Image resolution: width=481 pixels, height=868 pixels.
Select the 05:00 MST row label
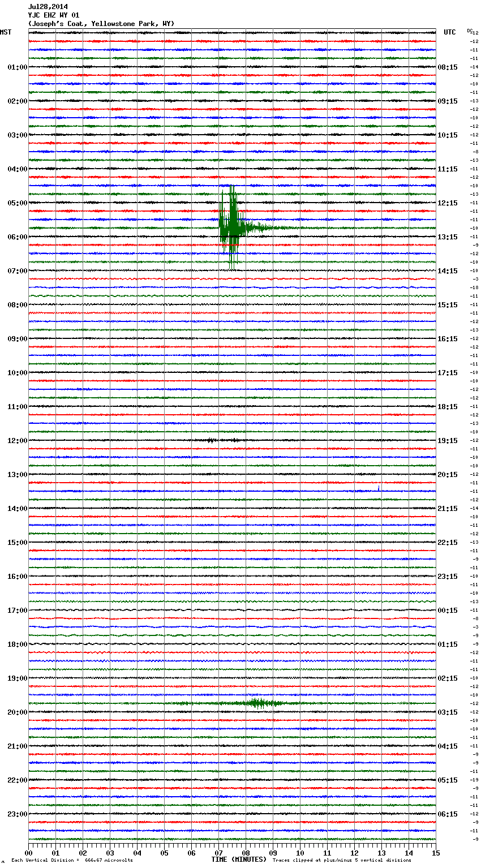(18, 203)
